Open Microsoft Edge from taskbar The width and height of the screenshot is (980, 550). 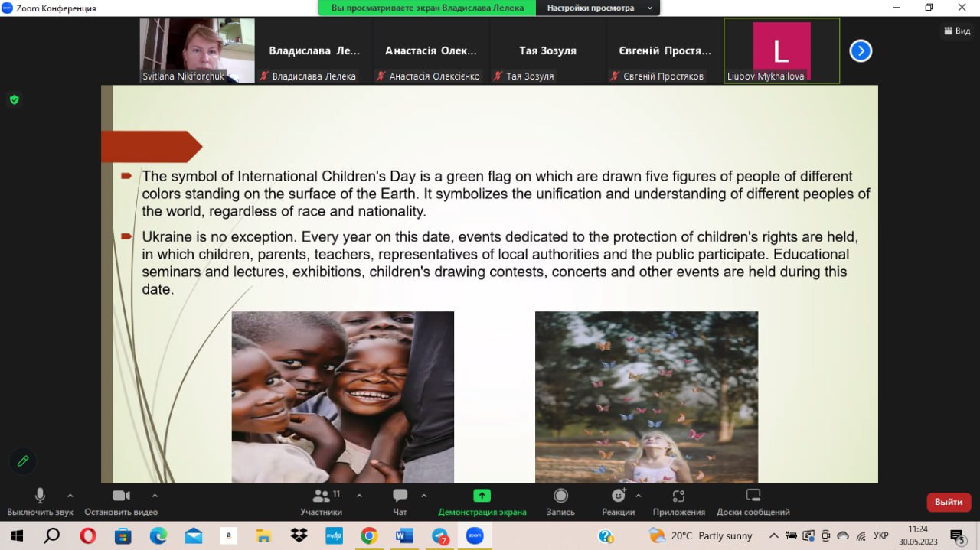click(x=158, y=535)
